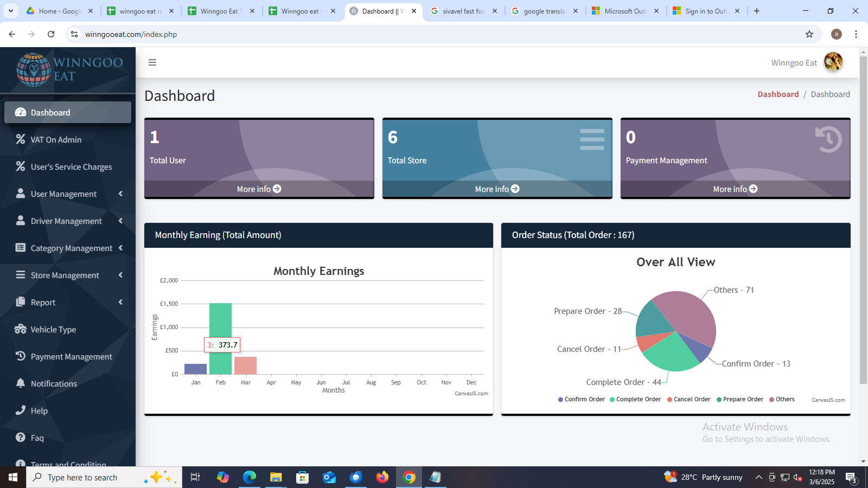The image size is (868, 488).
Task: Expand the Report submenu arrow
Action: 120,302
